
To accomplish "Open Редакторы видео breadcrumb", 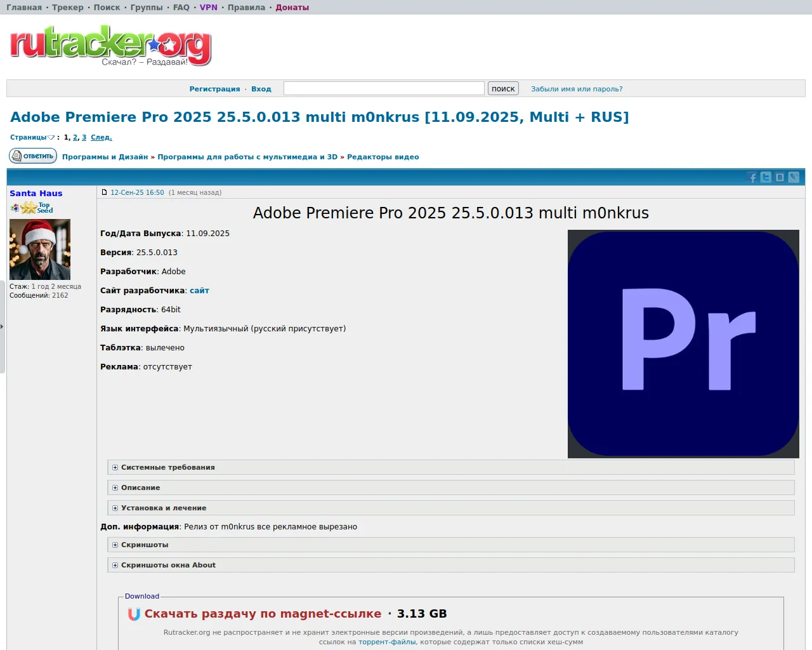I will tap(383, 157).
